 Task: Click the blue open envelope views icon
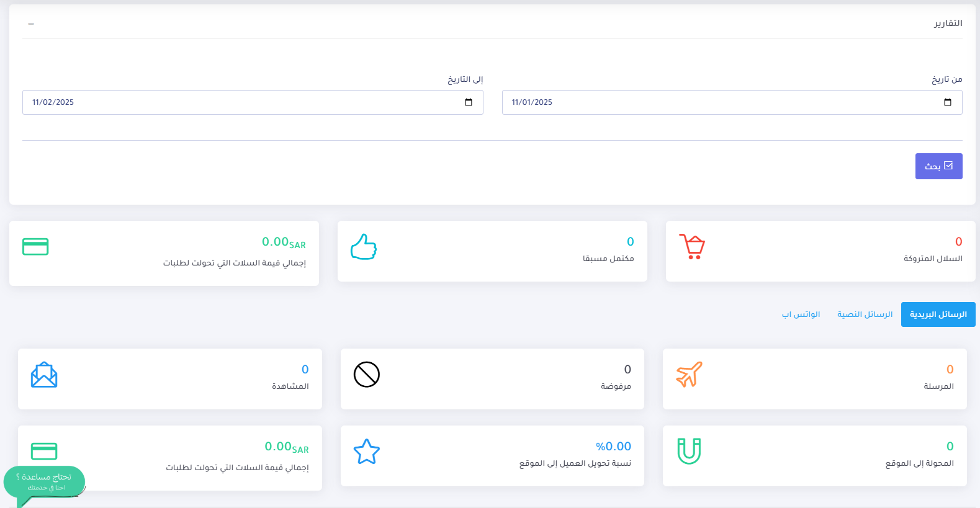coord(44,375)
